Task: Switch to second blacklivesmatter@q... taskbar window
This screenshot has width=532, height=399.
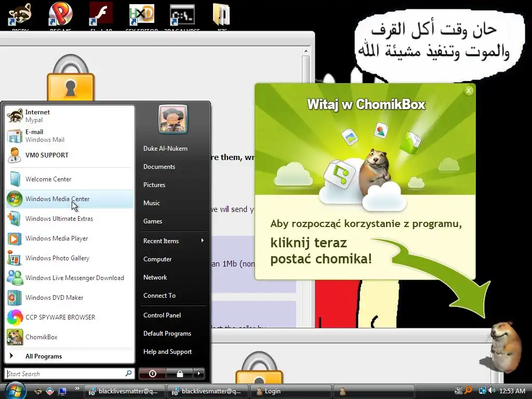Action: point(207,391)
